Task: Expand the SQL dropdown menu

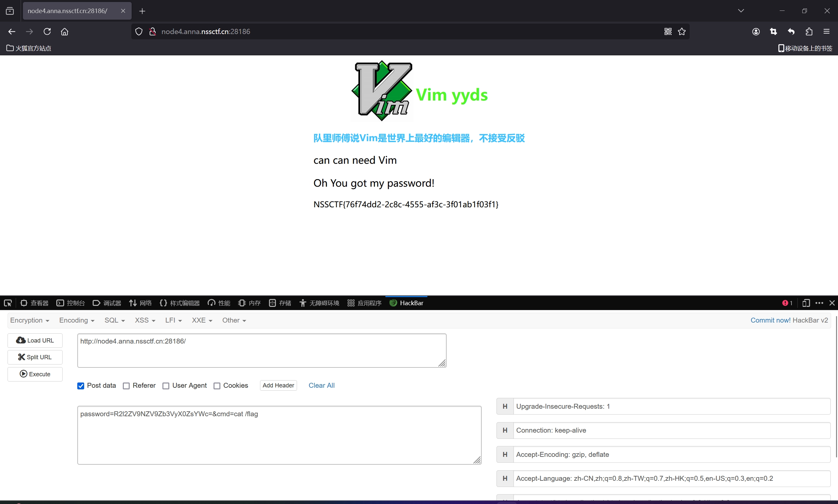Action: pyautogui.click(x=114, y=320)
